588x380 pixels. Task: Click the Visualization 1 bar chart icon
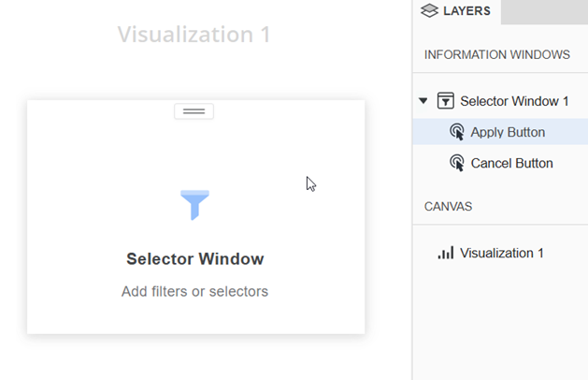click(446, 253)
